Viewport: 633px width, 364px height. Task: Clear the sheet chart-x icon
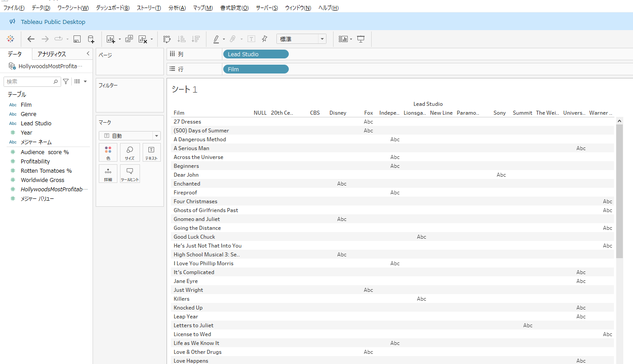click(143, 39)
